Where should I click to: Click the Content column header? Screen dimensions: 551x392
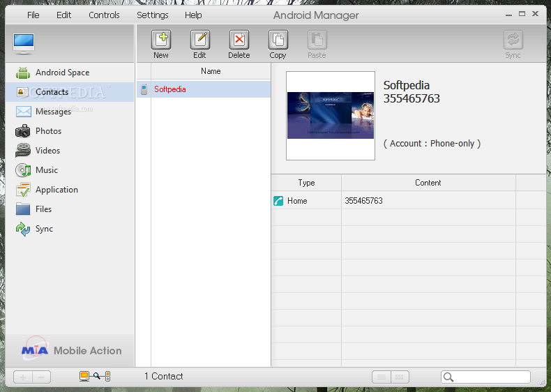(428, 183)
